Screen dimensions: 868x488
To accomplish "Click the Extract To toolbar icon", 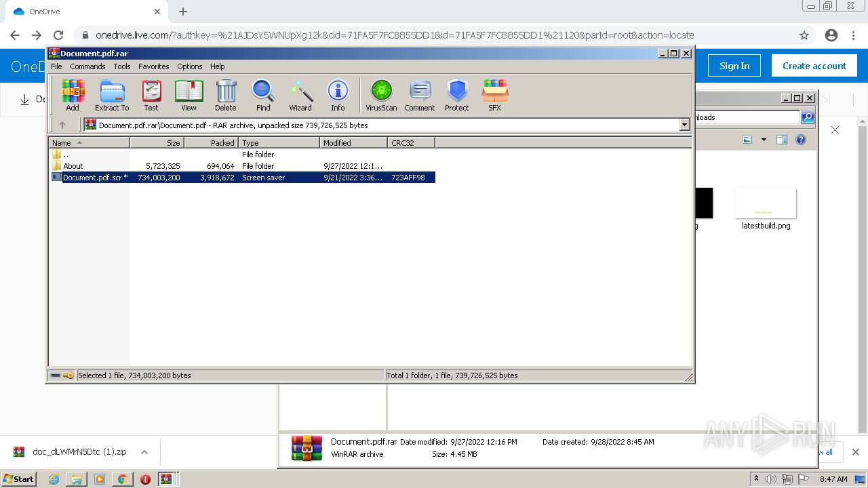I will (x=112, y=95).
